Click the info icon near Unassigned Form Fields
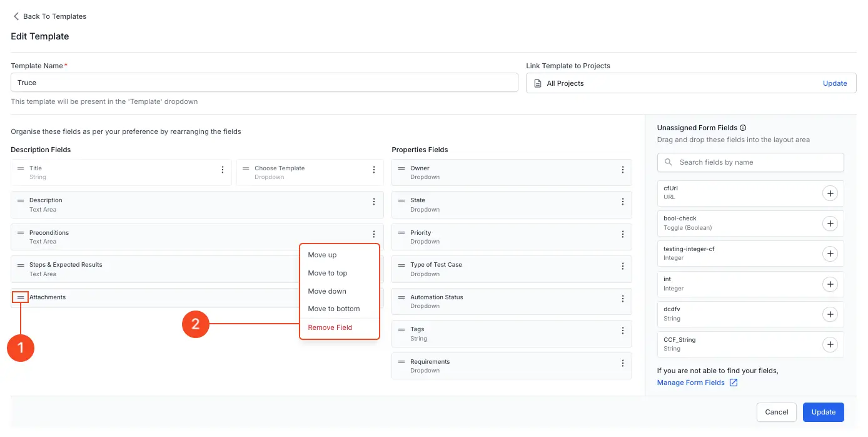The height and width of the screenshot is (437, 868). (x=743, y=128)
